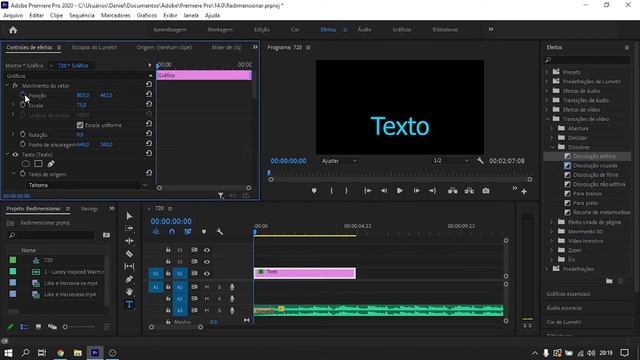Select the Ripple Edit tool

tap(129, 241)
